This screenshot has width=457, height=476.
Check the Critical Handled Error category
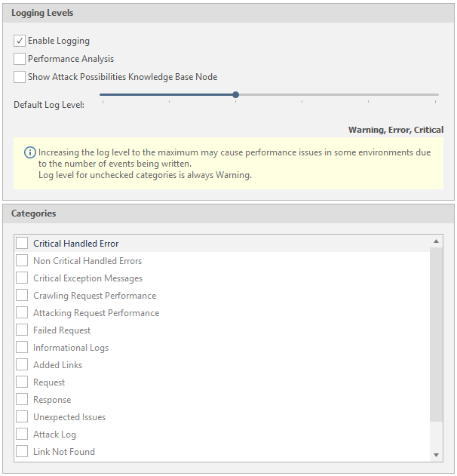click(x=22, y=244)
